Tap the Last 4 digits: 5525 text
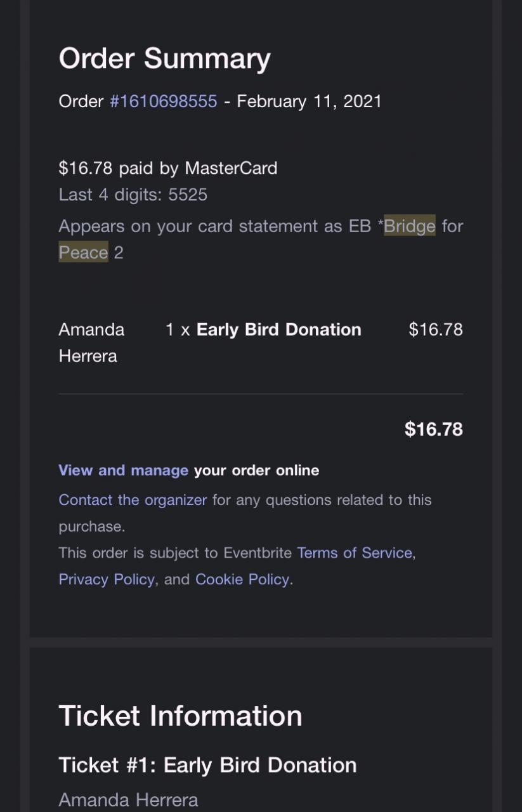The height and width of the screenshot is (812, 522). (x=133, y=195)
